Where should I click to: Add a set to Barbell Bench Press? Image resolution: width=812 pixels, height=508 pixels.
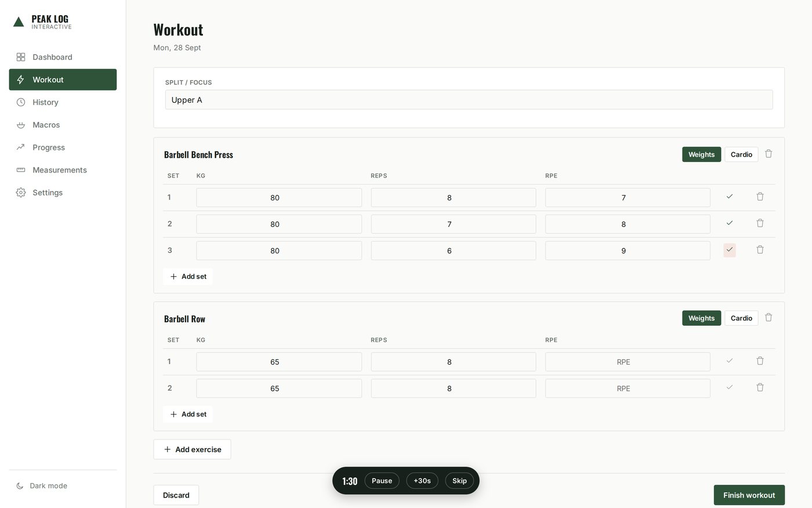pos(188,276)
